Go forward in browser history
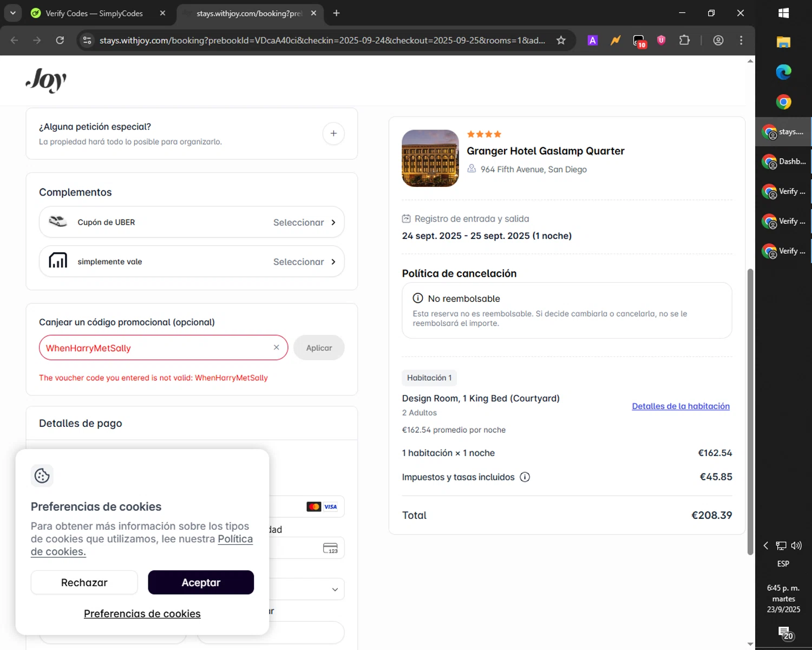This screenshot has height=650, width=812. pyautogui.click(x=37, y=40)
